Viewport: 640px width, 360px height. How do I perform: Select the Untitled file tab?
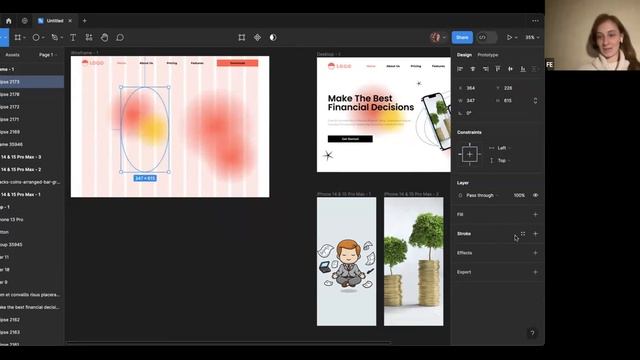(55, 21)
